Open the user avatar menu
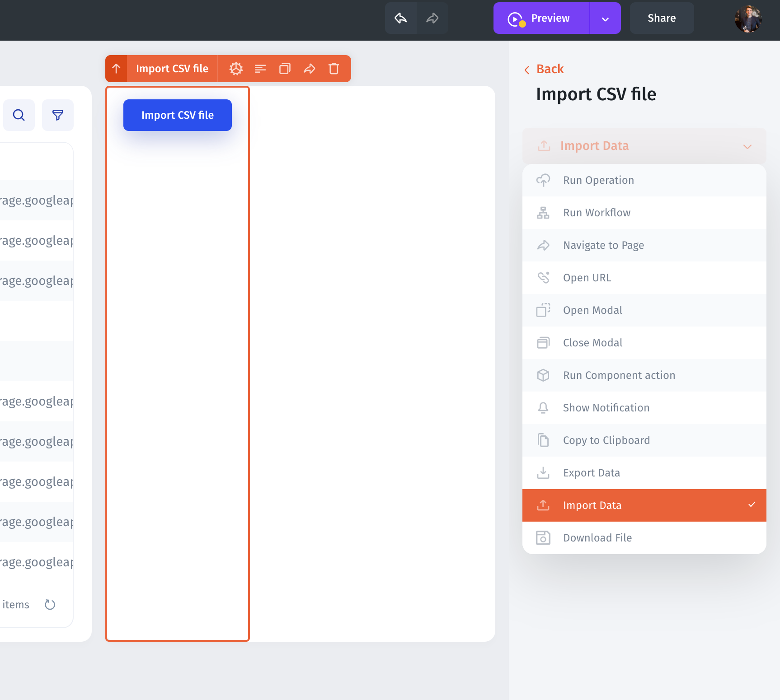The height and width of the screenshot is (700, 780). coord(748,19)
